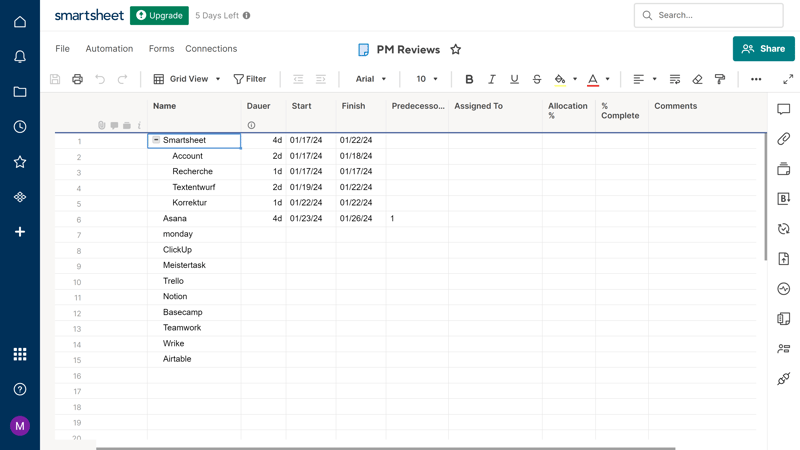The width and height of the screenshot is (800, 450).
Task: Collapse the toolbar with arrows icon
Action: tap(788, 79)
